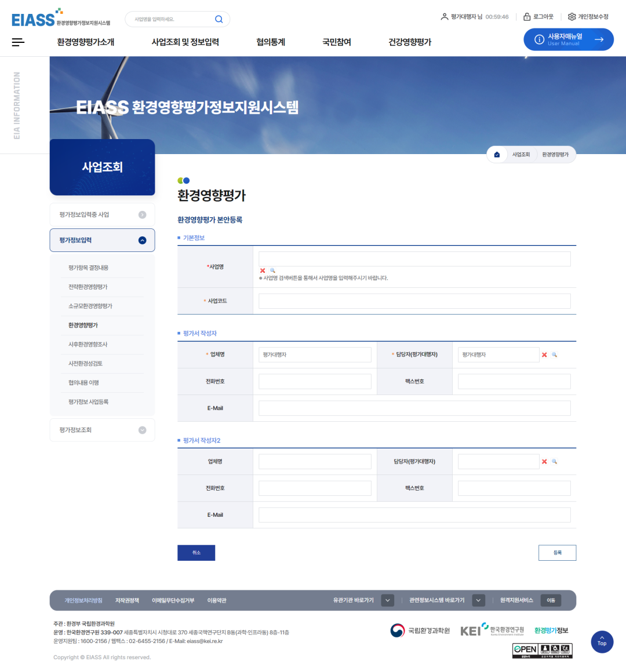Click the home icon in breadcrumb

(x=497, y=155)
